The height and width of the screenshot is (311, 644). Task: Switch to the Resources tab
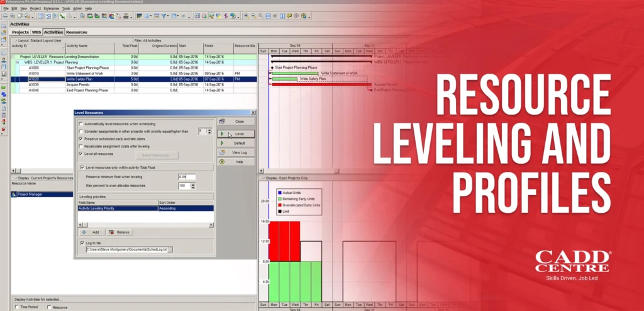(77, 31)
